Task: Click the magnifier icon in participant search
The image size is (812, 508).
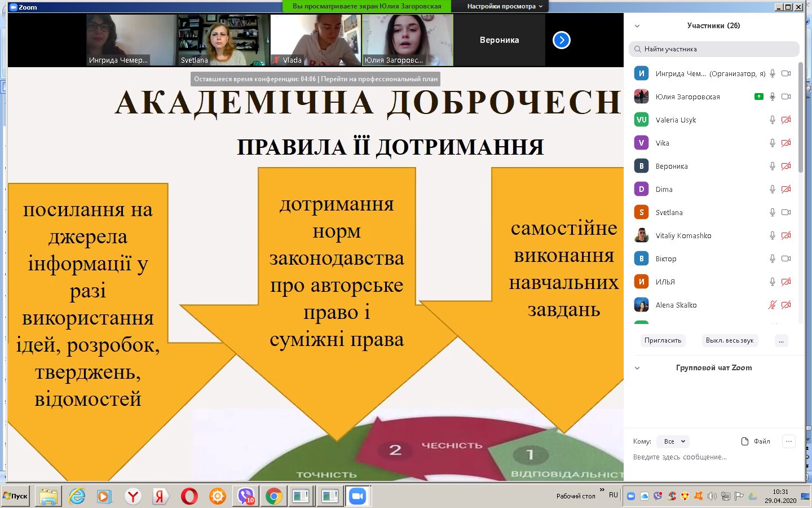Action: [x=637, y=49]
